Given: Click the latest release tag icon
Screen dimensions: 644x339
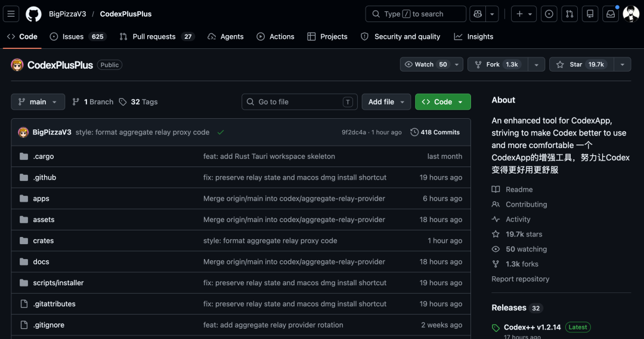Looking at the screenshot, I should tap(496, 328).
